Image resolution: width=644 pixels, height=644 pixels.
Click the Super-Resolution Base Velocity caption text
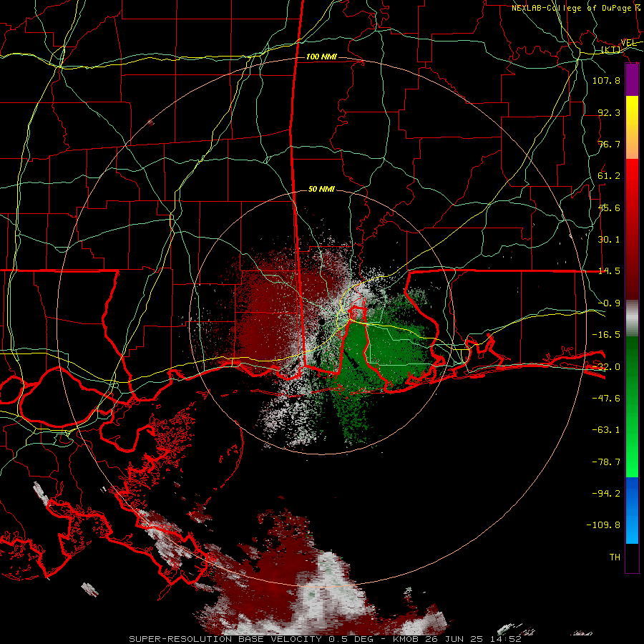pyautogui.click(x=326, y=639)
